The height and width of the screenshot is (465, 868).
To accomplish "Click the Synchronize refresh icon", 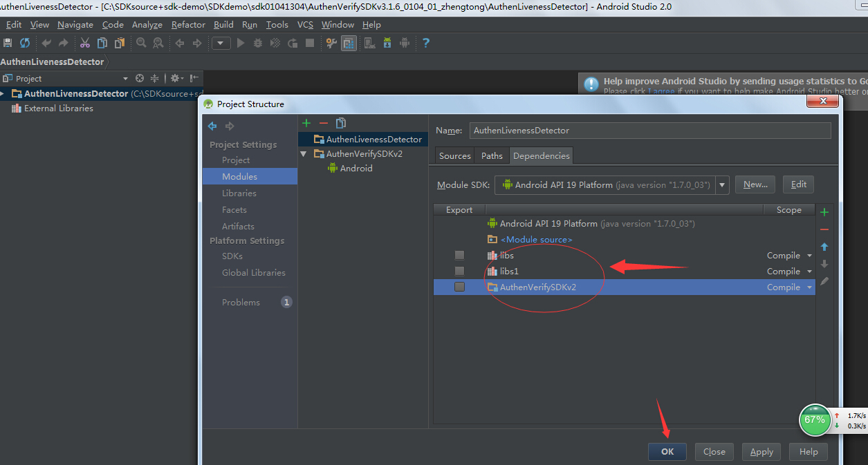I will coord(25,43).
